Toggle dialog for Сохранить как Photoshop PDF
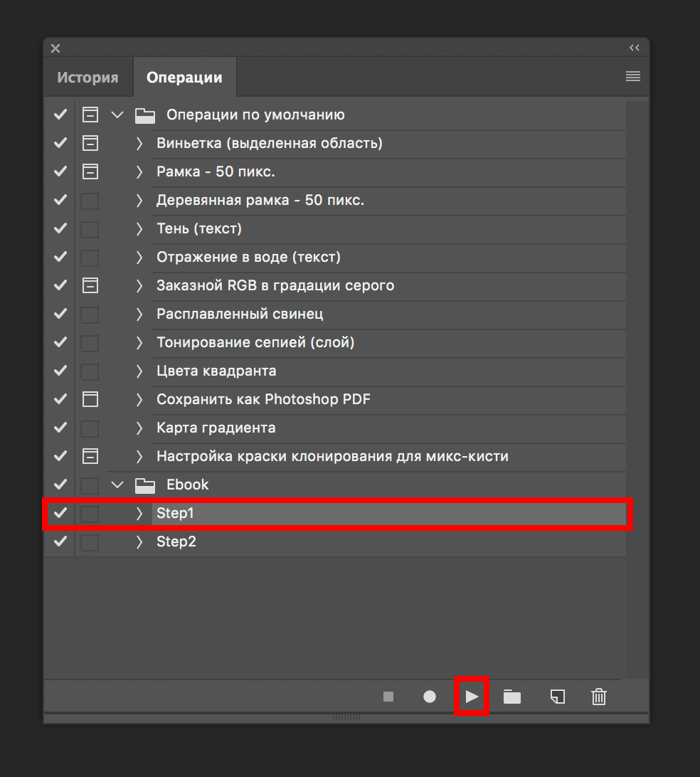Image resolution: width=700 pixels, height=777 pixels. pos(90,399)
